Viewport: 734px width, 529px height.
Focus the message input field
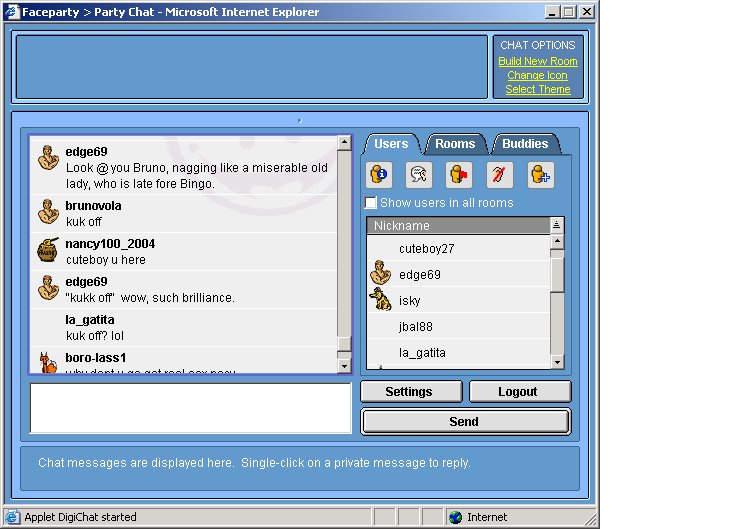tap(191, 408)
